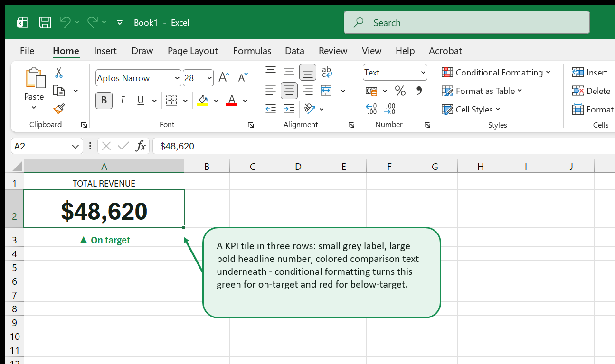This screenshot has width=615, height=364.
Task: Click the Insert Function fx button
Action: coord(141,146)
